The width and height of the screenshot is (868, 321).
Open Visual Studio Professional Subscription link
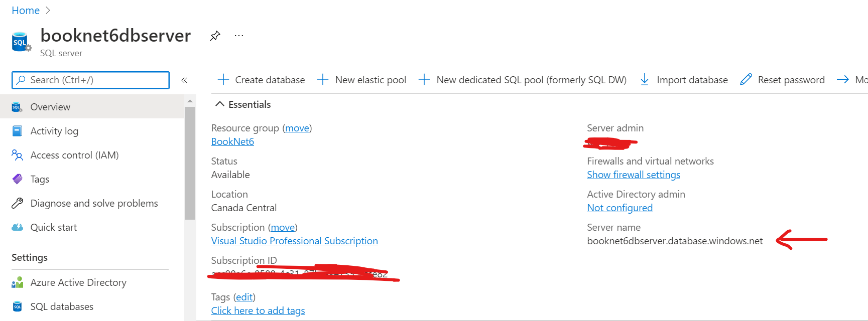pyautogui.click(x=295, y=241)
